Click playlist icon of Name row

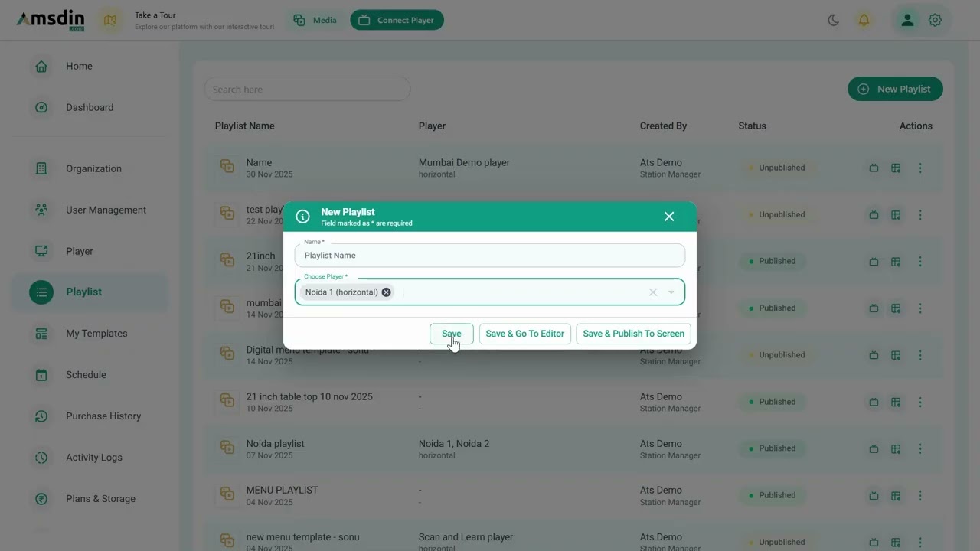click(227, 167)
